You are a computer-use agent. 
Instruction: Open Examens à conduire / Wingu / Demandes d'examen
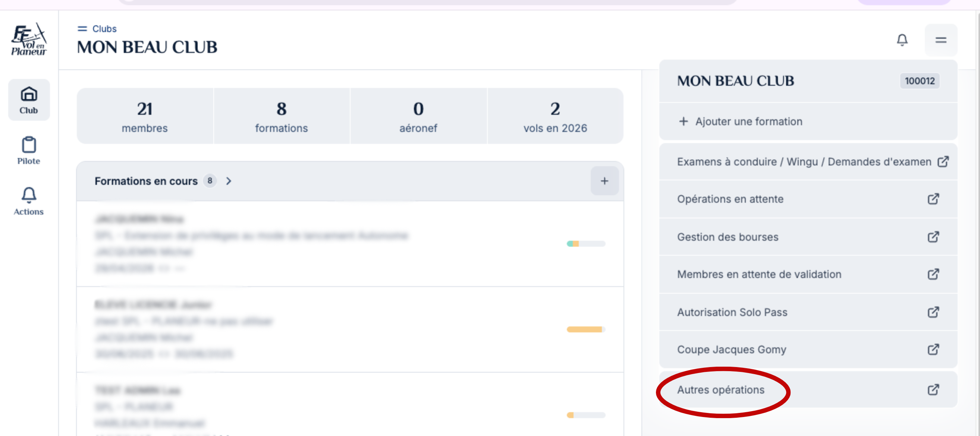[x=808, y=162]
